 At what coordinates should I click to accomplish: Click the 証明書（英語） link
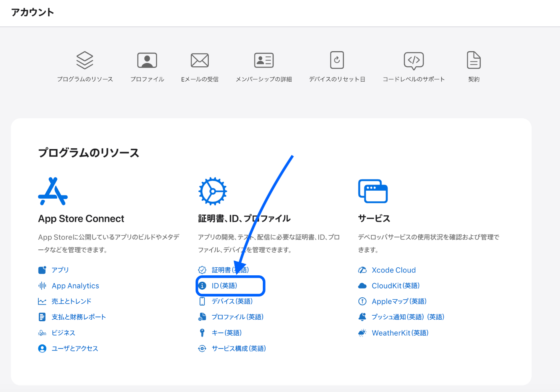coord(230,270)
